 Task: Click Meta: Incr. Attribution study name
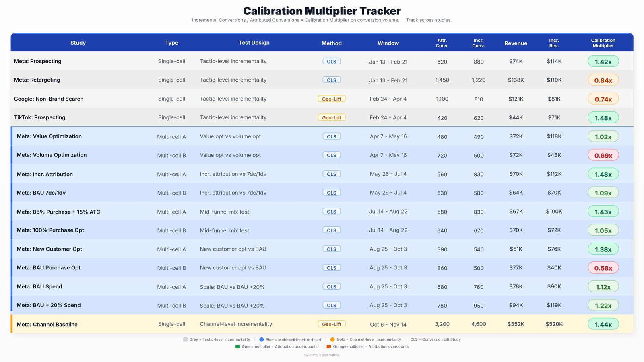click(45, 174)
